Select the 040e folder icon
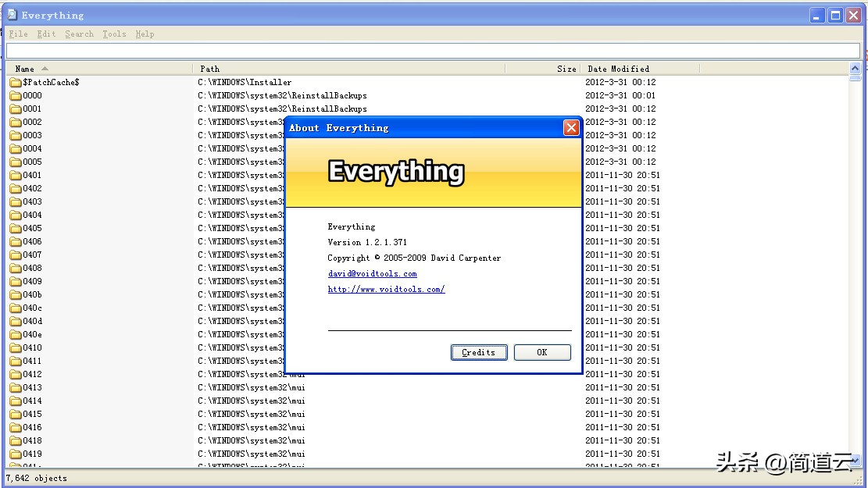Viewport: 868px width, 488px height. (x=16, y=335)
